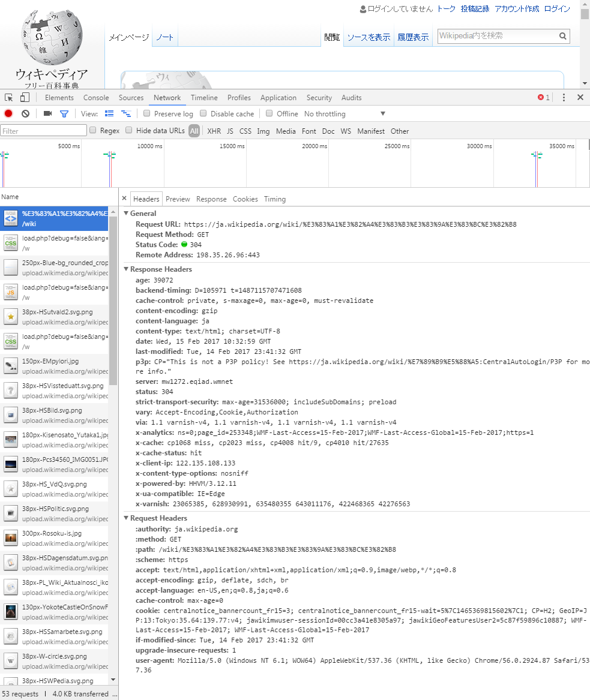Enable the Regex filter checkbox

click(93, 130)
